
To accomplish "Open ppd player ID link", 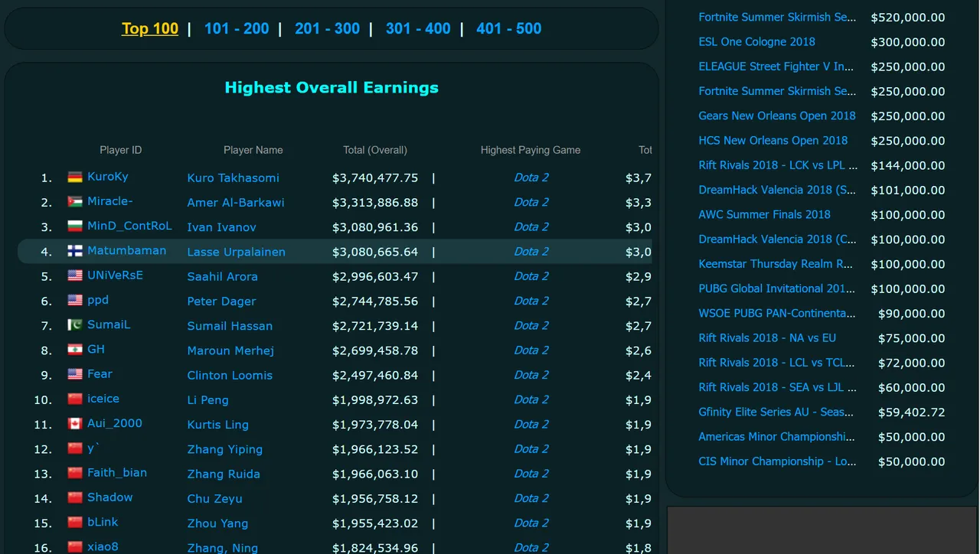I will (98, 300).
